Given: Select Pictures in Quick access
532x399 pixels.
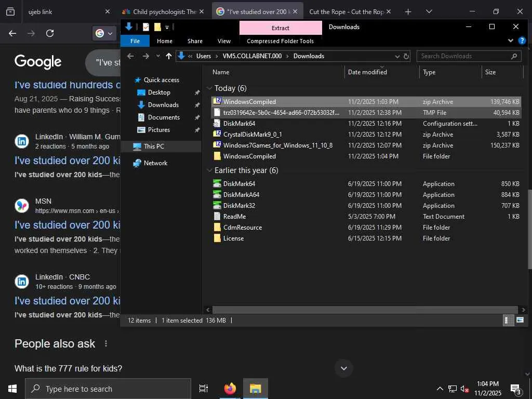Looking at the screenshot, I should tap(158, 129).
